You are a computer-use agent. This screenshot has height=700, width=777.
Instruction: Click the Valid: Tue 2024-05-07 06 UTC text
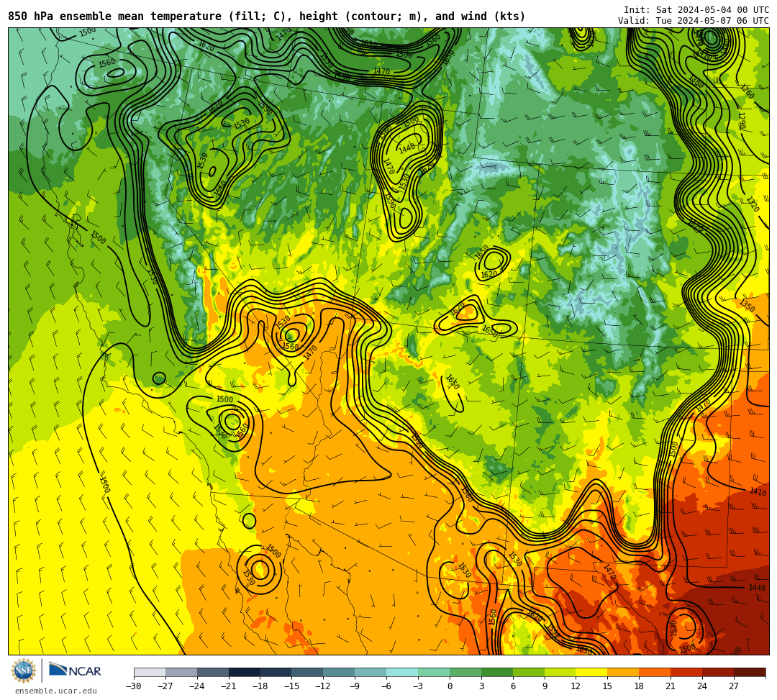click(x=694, y=21)
